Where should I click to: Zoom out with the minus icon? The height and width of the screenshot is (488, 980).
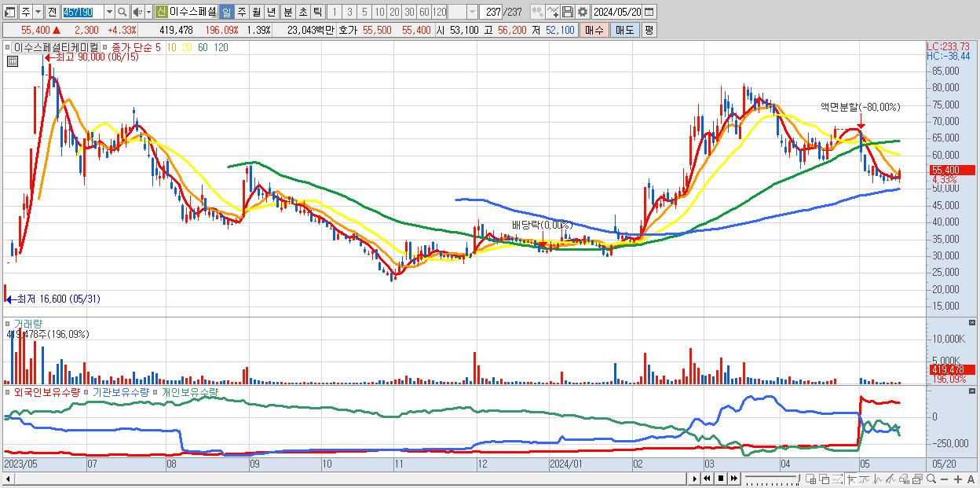(945, 479)
